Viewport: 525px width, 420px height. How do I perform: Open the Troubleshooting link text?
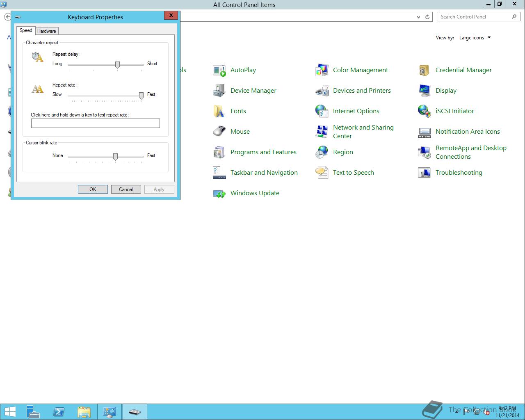[459, 173]
